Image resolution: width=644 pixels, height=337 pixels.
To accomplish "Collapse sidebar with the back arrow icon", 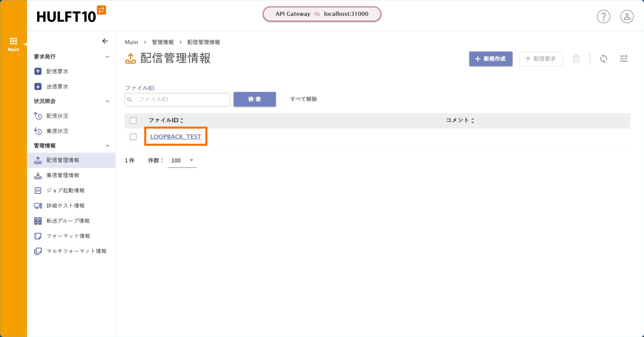I will coord(105,41).
